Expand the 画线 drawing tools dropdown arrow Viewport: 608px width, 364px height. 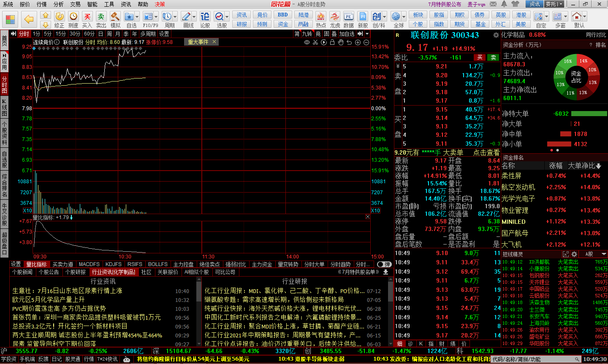pos(194,17)
